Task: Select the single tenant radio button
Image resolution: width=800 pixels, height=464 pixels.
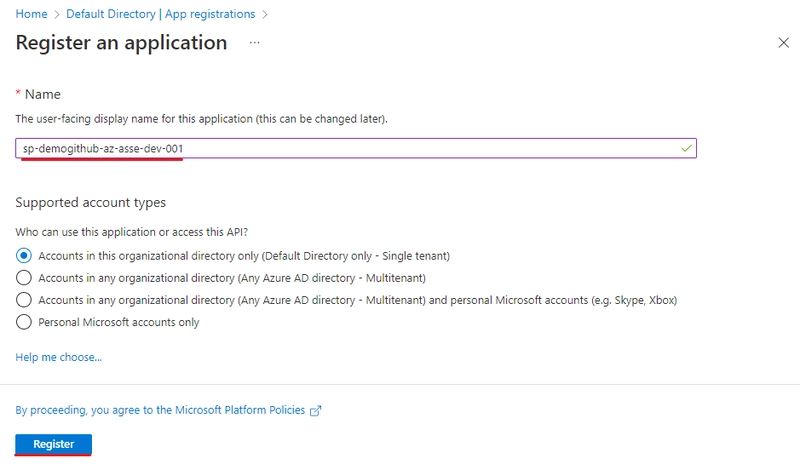Action: point(23,255)
